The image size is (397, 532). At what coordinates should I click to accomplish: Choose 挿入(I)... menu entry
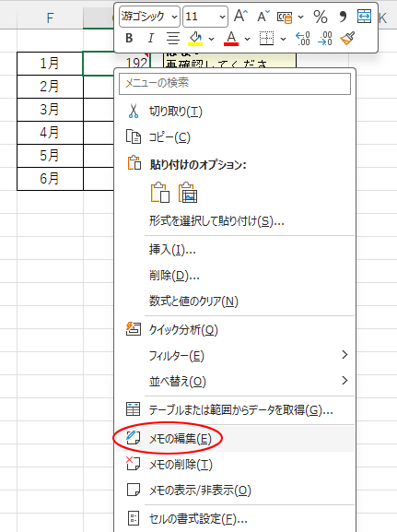point(235,250)
